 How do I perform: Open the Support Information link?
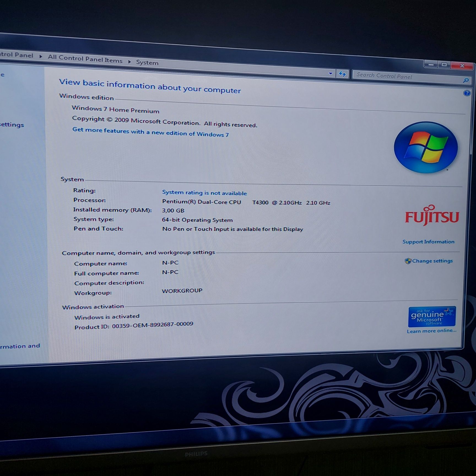point(428,242)
